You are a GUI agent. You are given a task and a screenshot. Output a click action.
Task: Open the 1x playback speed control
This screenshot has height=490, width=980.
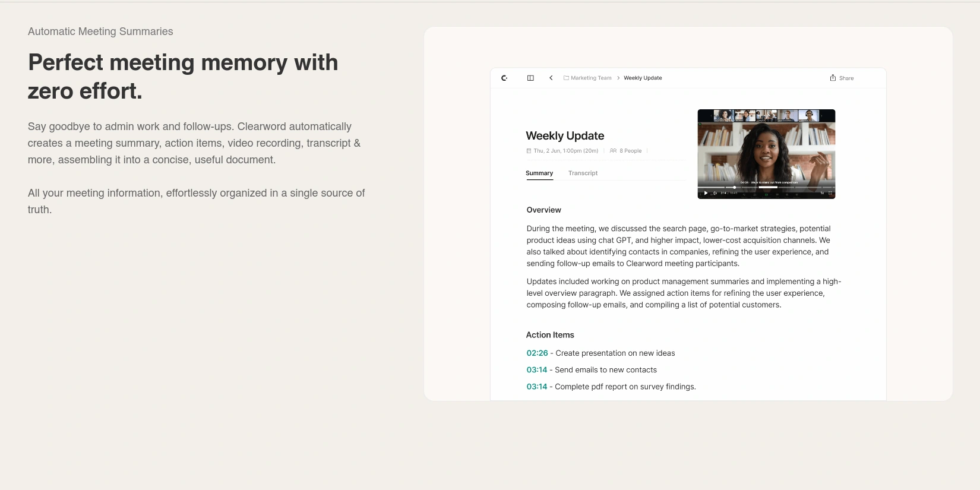(x=822, y=193)
